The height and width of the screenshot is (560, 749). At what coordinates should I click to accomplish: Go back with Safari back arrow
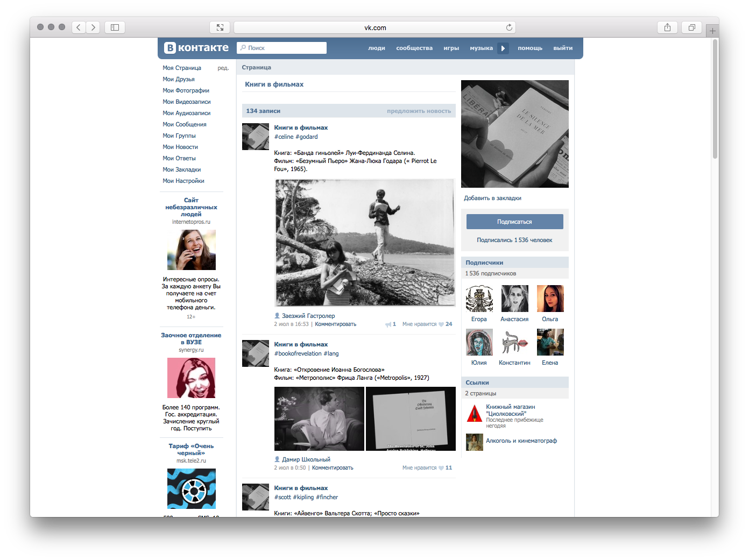79,27
